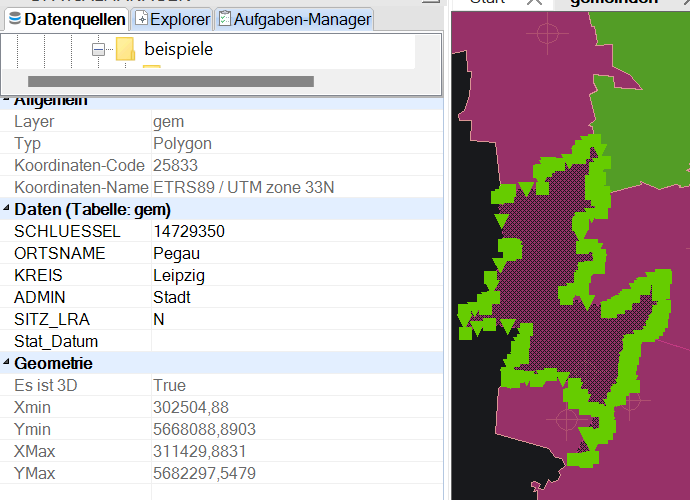The width and height of the screenshot is (690, 500).
Task: Click the Explorer tab icon
Action: click(141, 18)
